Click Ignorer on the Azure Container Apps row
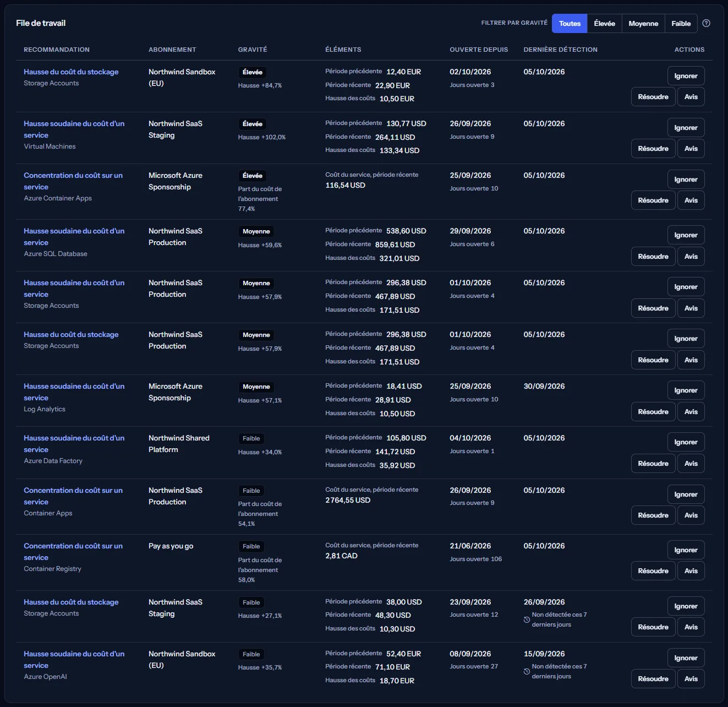 (x=686, y=180)
